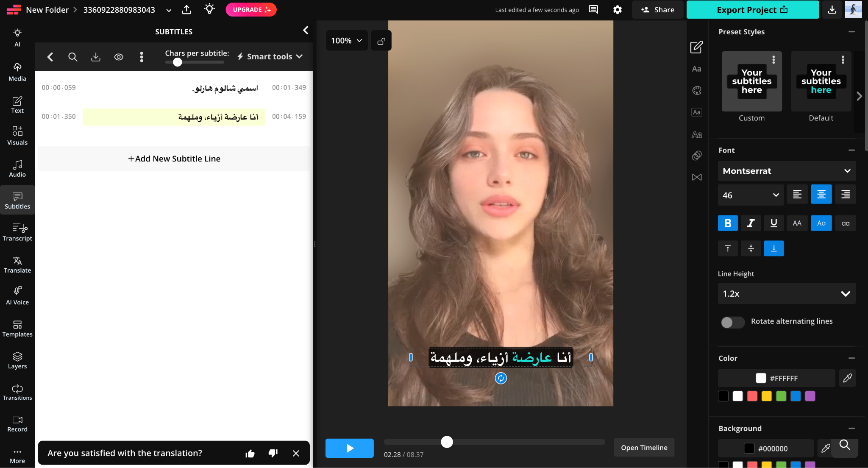Click the unlock icon beside zoom level
The image size is (868, 468).
[x=381, y=41]
